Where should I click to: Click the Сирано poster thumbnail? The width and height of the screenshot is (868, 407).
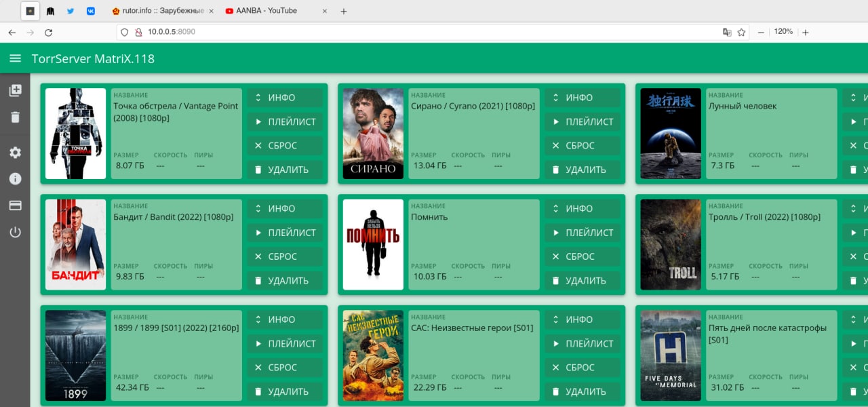373,134
